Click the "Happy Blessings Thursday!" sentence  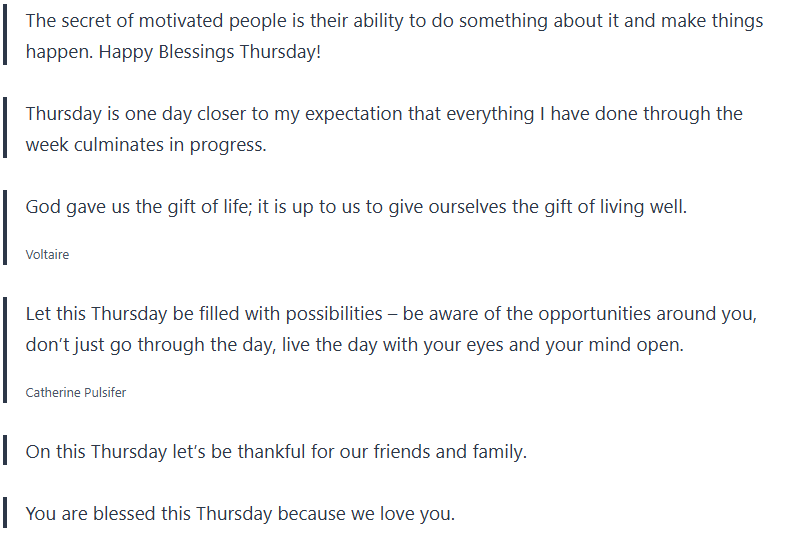[211, 51]
